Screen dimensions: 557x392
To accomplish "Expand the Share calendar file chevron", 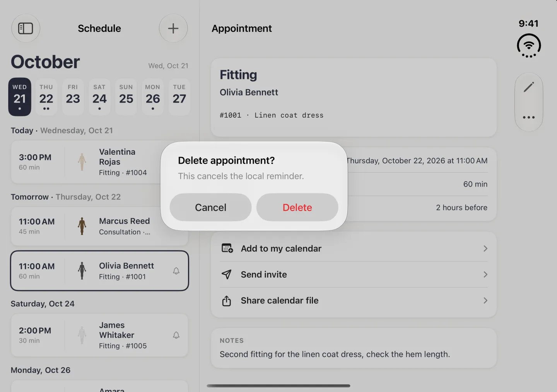I will (x=485, y=300).
